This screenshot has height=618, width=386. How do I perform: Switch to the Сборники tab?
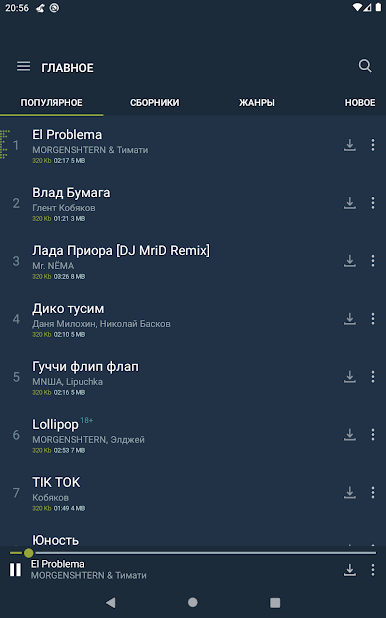coord(155,102)
